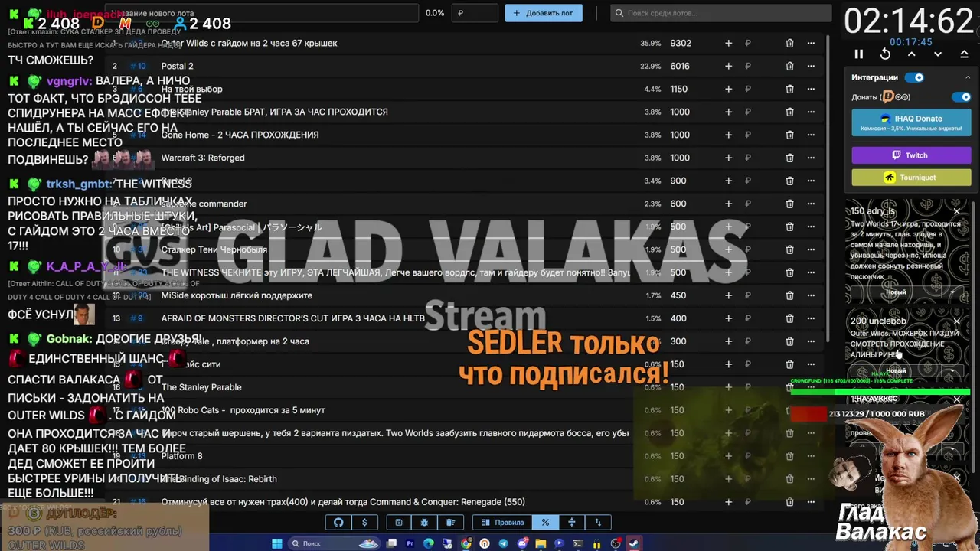This screenshot has width=980, height=551.
Task: Open Новый dropdown arrow on unclebob card
Action: coord(952,371)
